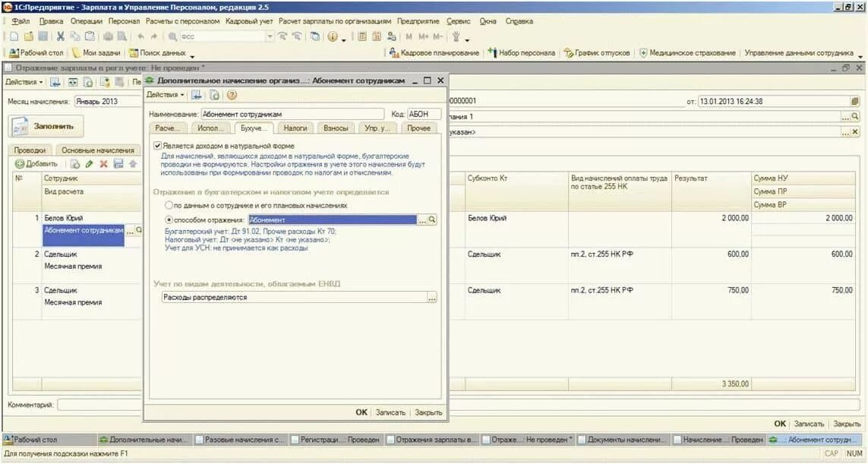
Task: Click OK in the Абонемент dialog
Action: 361,412
